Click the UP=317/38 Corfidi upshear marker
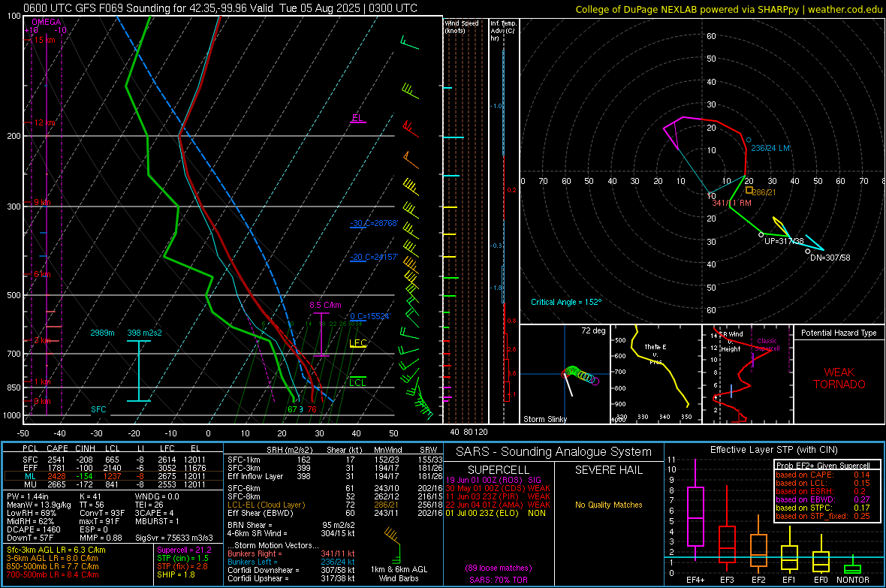Viewport: 886px width, 588px height. (761, 234)
